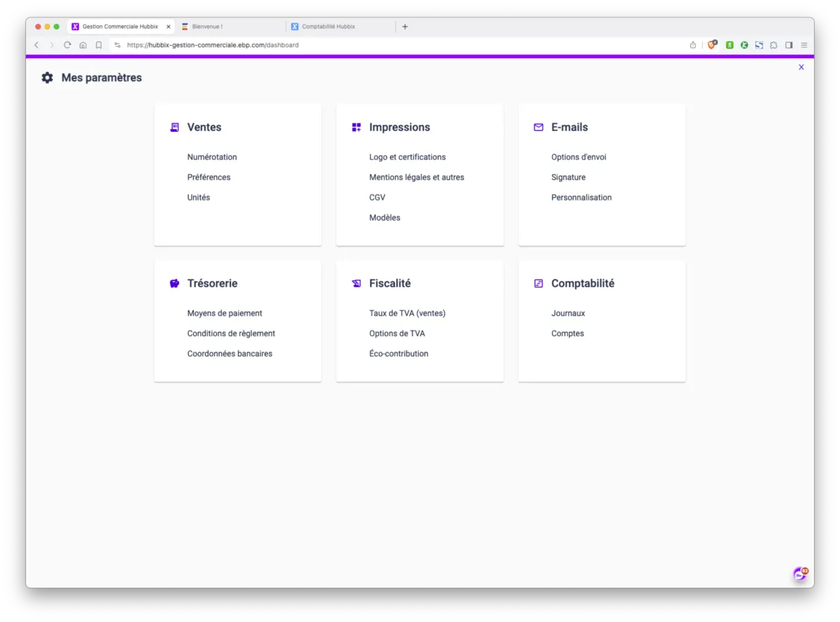Click the Comptabilité card heading
Screen dimensions: 840x622
583,284
